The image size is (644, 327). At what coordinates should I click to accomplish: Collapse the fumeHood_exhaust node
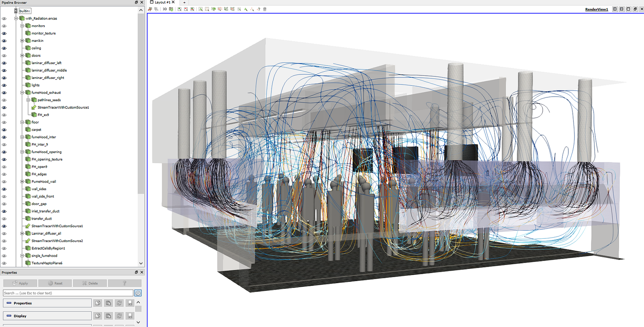click(x=22, y=93)
